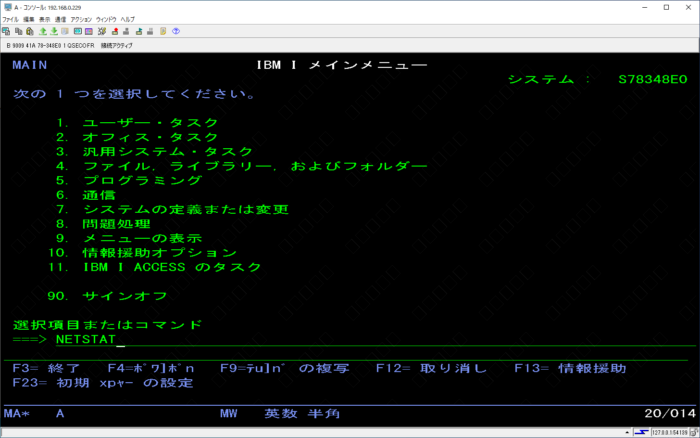Viewport: 700px width, 438px height.
Task: Click the yellow note document toolbar icon
Action: coord(163,31)
